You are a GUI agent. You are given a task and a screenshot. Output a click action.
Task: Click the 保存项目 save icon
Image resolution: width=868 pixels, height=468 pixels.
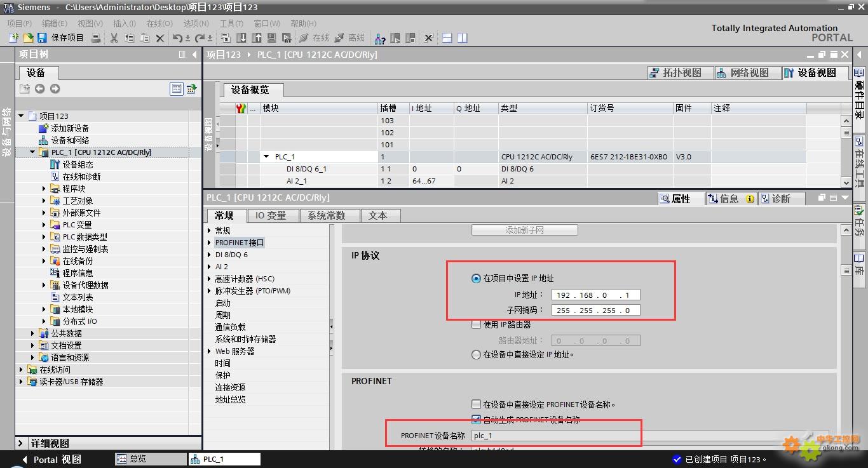point(42,38)
